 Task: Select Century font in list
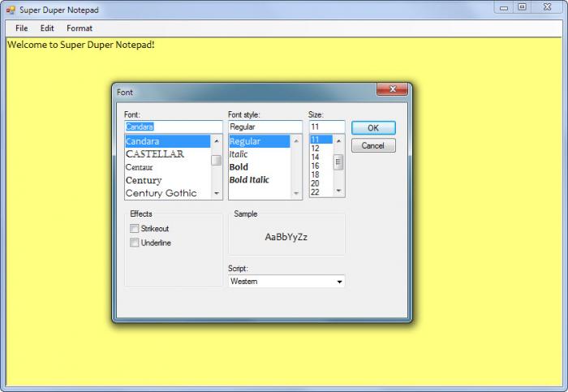168,180
